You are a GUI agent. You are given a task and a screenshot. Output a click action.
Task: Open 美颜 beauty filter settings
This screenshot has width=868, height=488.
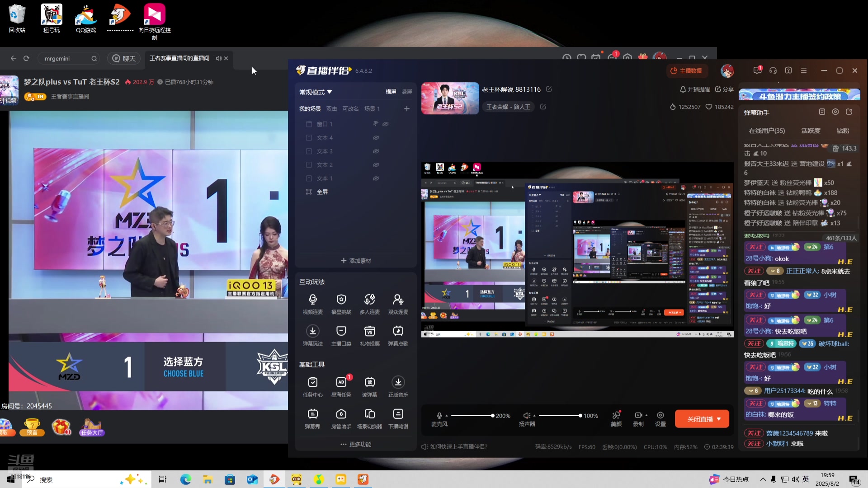[x=616, y=419]
